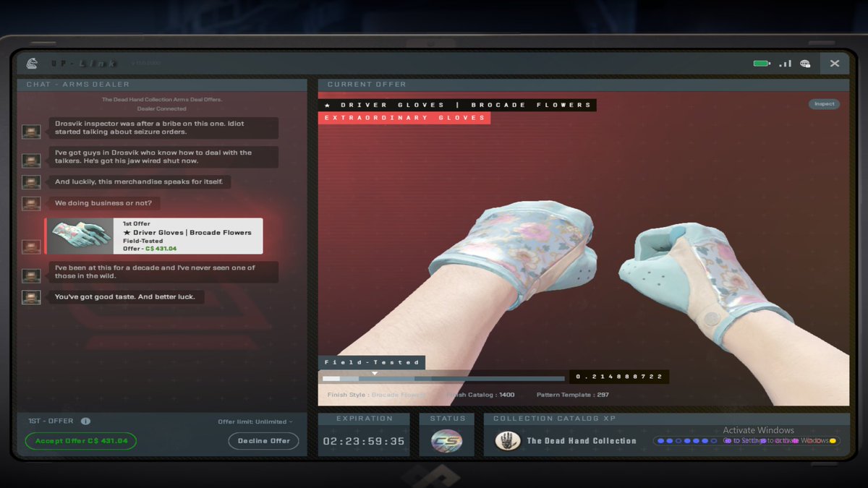Click the 'never seen one in the wild' message
The height and width of the screenshot is (488, 868).
pyautogui.click(x=163, y=272)
